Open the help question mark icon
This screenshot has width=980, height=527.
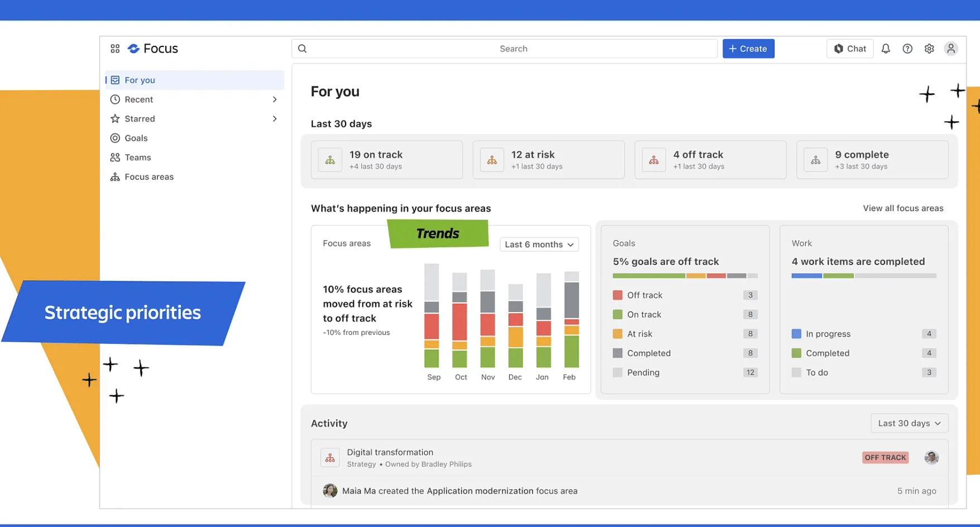click(x=907, y=49)
